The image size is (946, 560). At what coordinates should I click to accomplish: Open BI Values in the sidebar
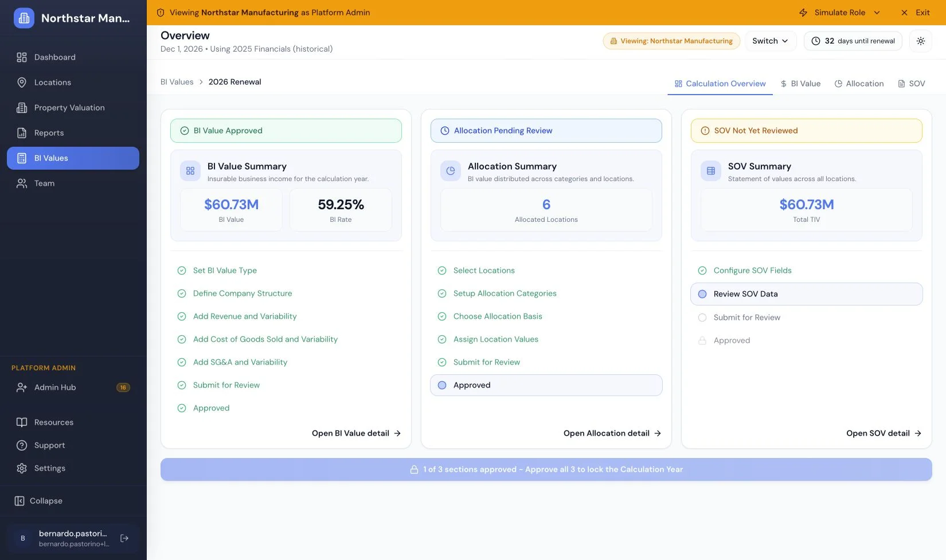pos(73,158)
